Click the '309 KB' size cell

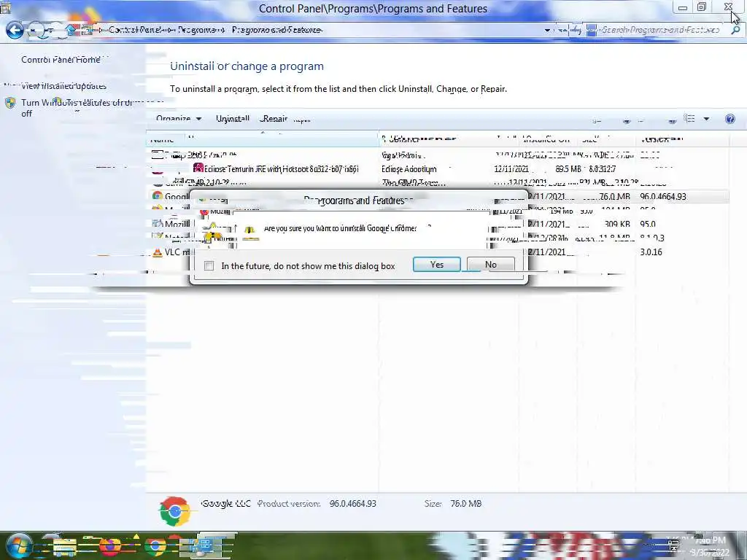pos(617,224)
